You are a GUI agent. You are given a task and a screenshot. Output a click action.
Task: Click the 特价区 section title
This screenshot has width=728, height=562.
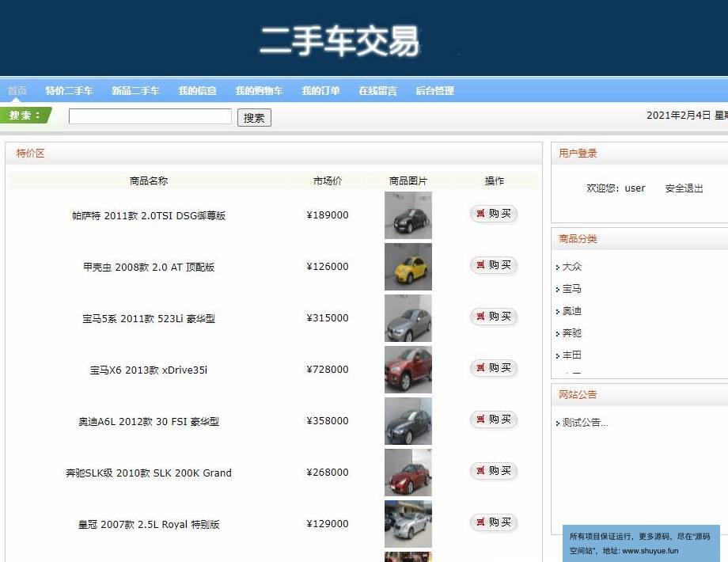coord(30,154)
